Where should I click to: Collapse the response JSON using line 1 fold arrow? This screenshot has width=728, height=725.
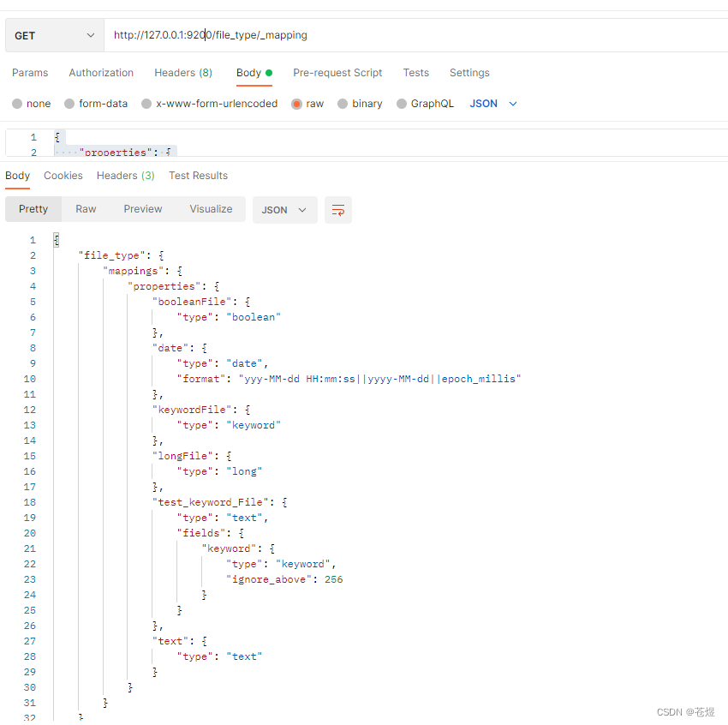coord(49,239)
